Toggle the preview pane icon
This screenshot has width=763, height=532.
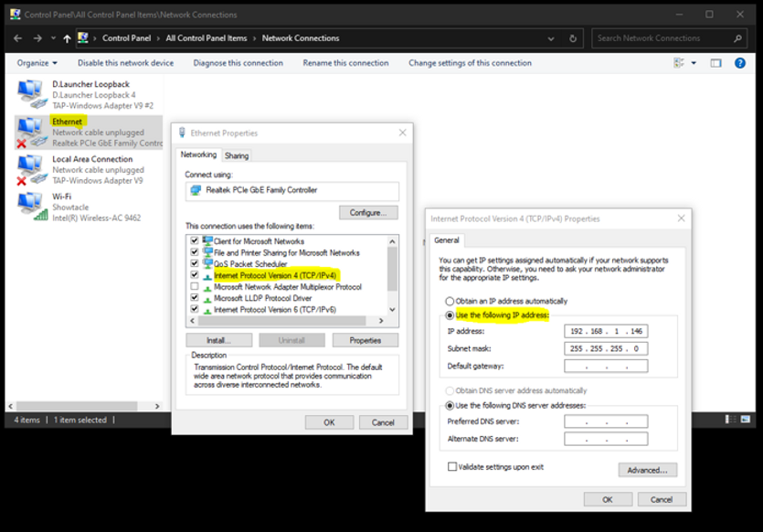(x=715, y=63)
